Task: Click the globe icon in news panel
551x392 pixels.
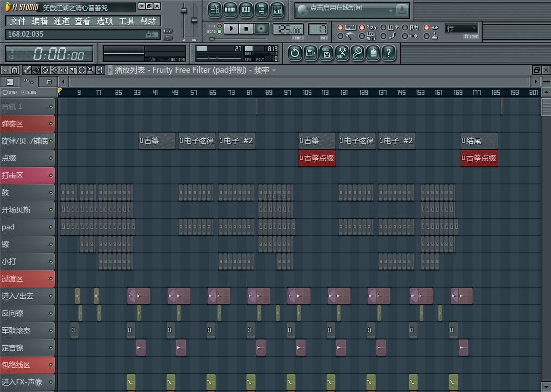Action: (x=302, y=10)
